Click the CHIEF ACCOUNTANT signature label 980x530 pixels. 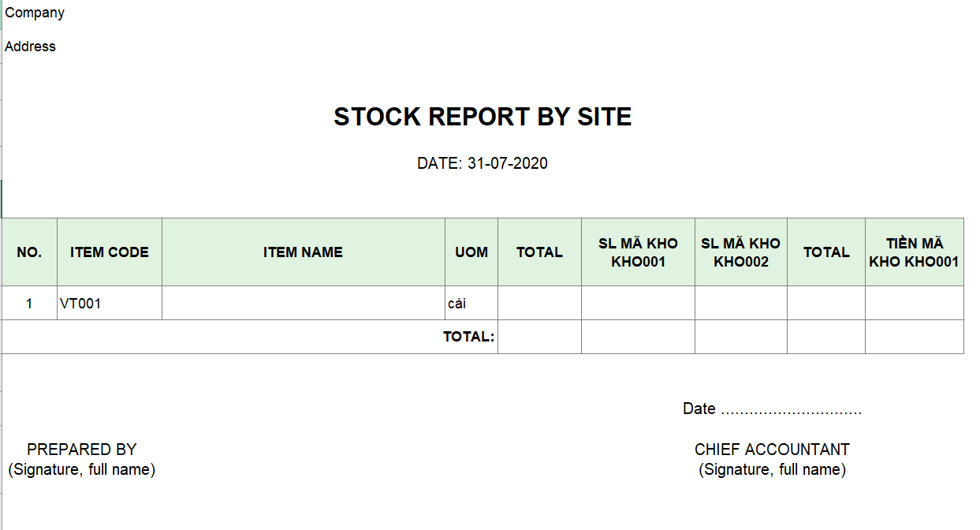pyautogui.click(x=772, y=450)
